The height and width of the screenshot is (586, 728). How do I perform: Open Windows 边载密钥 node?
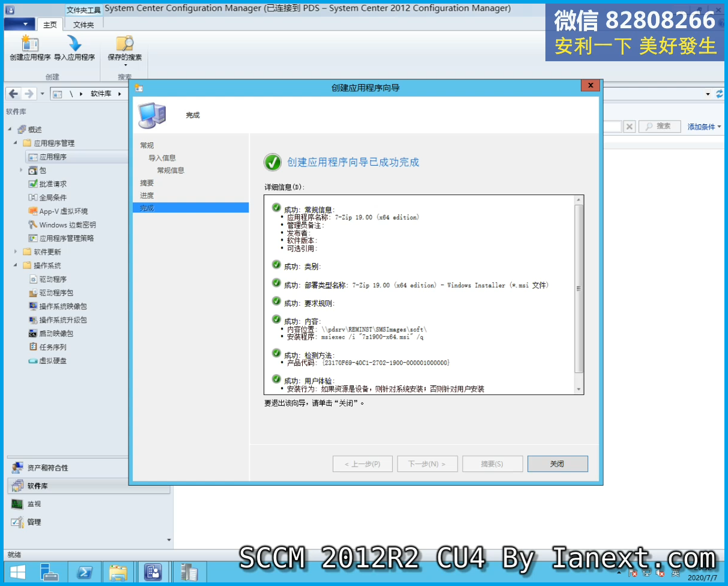(67, 225)
